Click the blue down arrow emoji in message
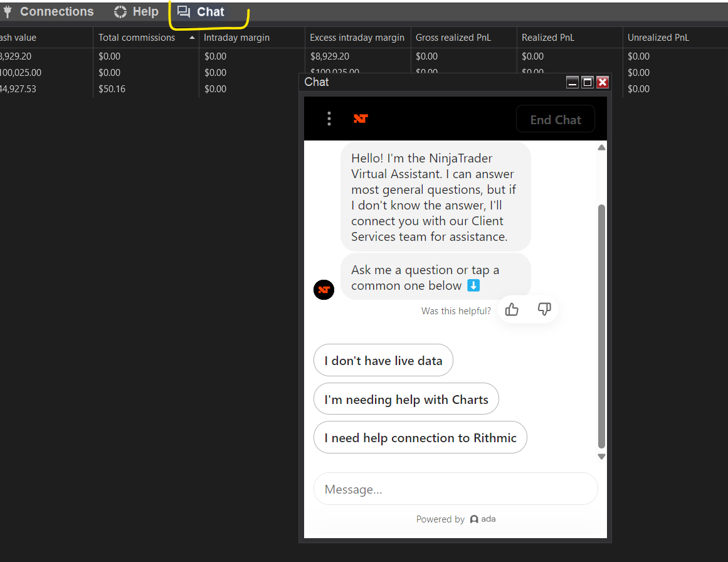728x562 pixels. click(473, 285)
